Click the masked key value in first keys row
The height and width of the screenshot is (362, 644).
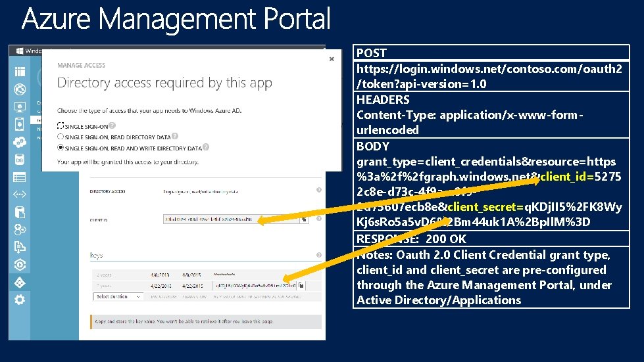224,275
